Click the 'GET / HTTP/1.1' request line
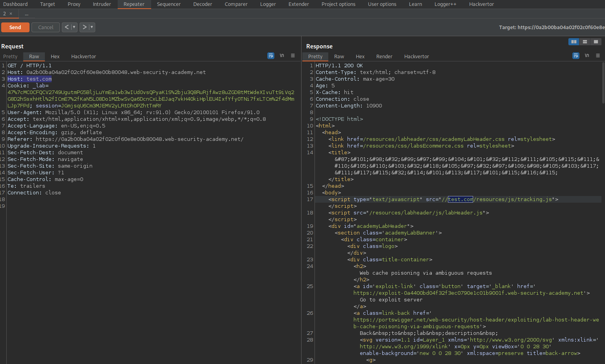605x364 pixels. pos(30,66)
